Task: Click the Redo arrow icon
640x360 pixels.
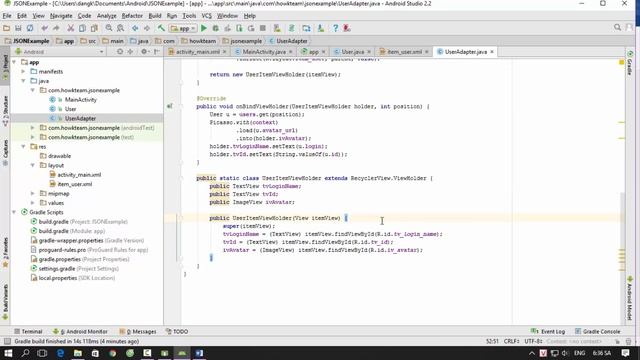Action: pyautogui.click(x=56, y=28)
